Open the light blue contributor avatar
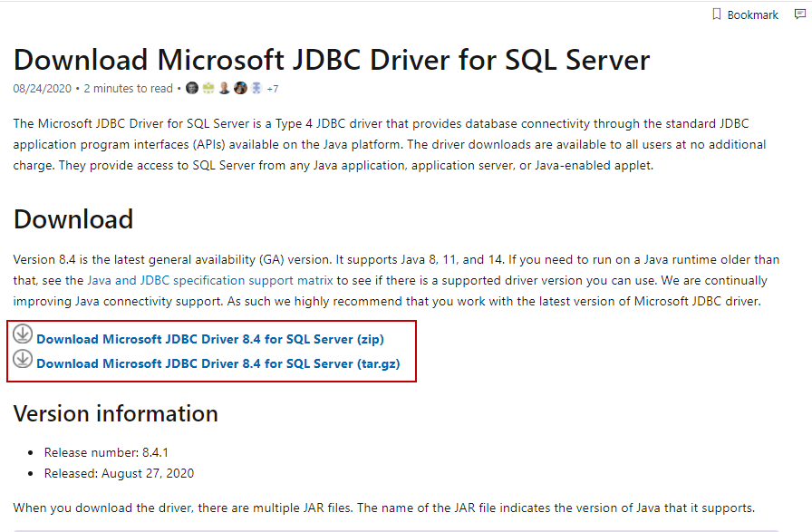 coord(256,89)
